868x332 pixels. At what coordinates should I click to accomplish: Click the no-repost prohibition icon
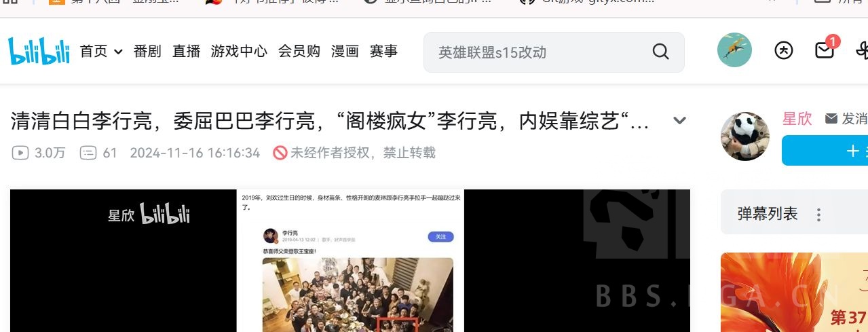[280, 153]
